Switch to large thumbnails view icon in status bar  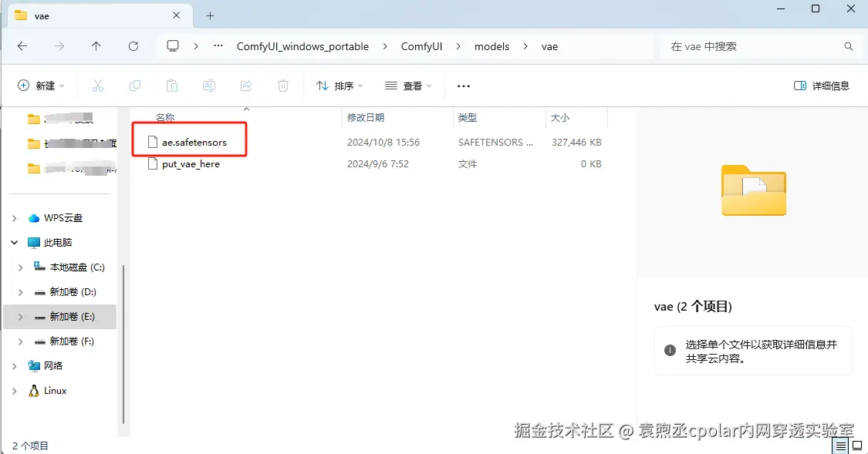point(857,446)
